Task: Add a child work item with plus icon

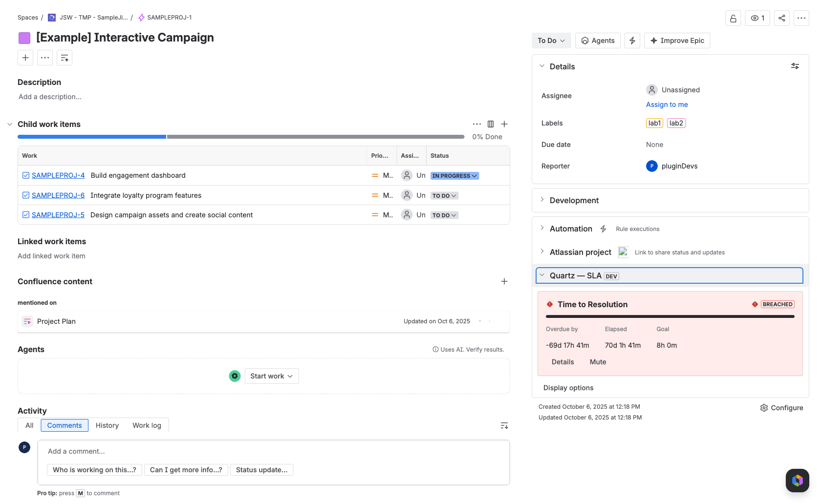Action: click(504, 124)
